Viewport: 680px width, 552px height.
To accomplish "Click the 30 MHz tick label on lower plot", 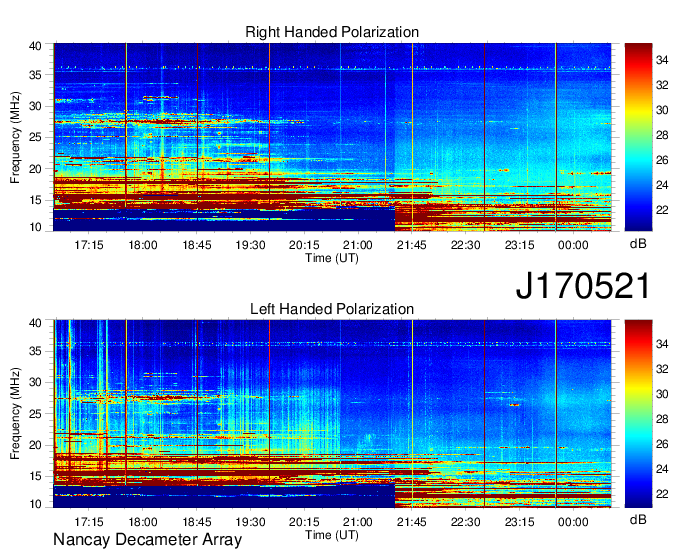I will pos(35,382).
